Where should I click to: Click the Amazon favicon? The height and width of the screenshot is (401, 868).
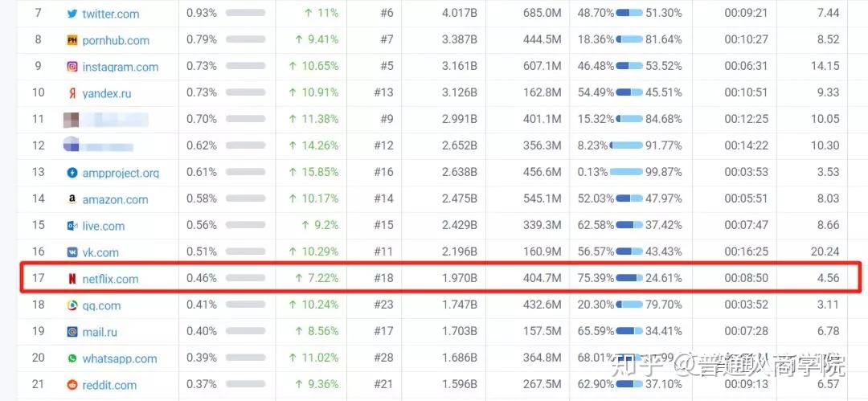[72, 199]
